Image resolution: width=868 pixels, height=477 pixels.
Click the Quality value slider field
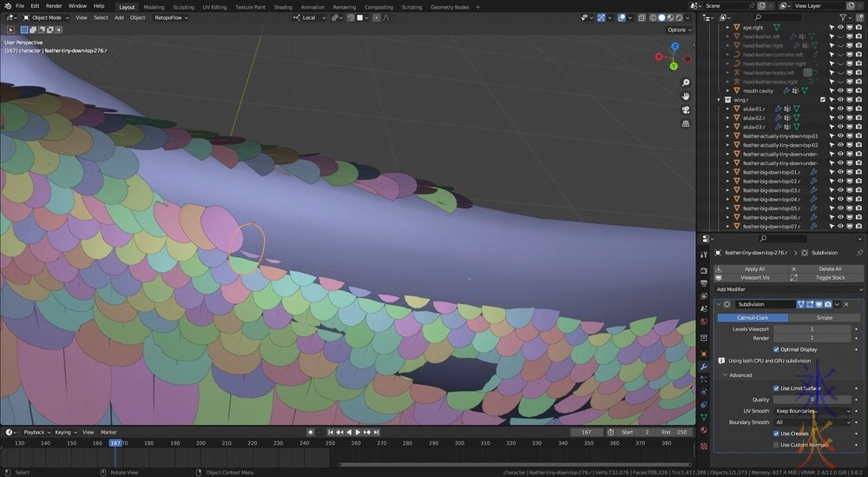(x=813, y=400)
